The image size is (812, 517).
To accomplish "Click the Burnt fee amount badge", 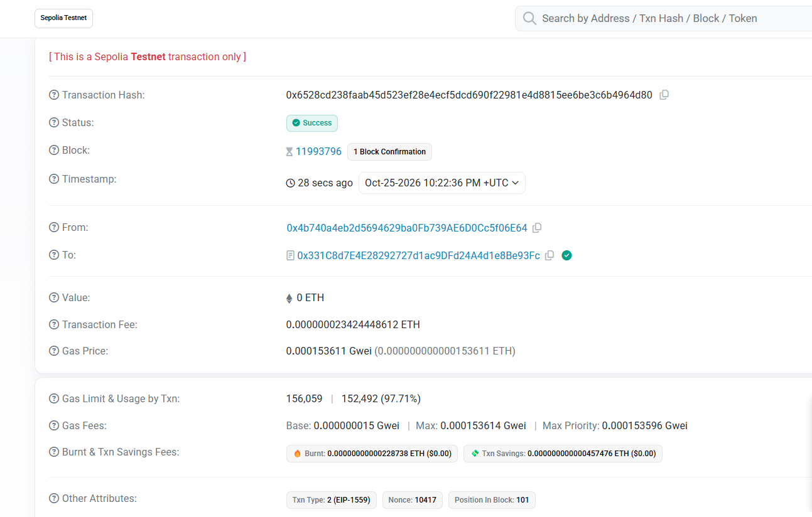I will tap(372, 454).
